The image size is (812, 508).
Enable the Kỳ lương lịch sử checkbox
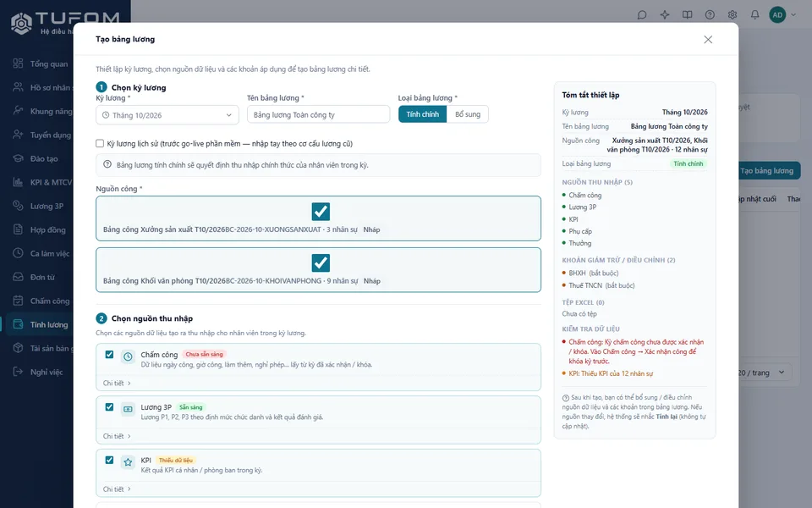[100, 144]
